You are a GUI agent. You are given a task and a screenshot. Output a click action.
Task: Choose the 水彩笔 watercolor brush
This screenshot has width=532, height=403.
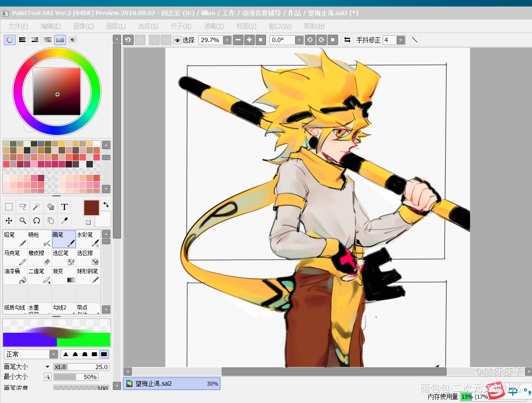[88, 239]
